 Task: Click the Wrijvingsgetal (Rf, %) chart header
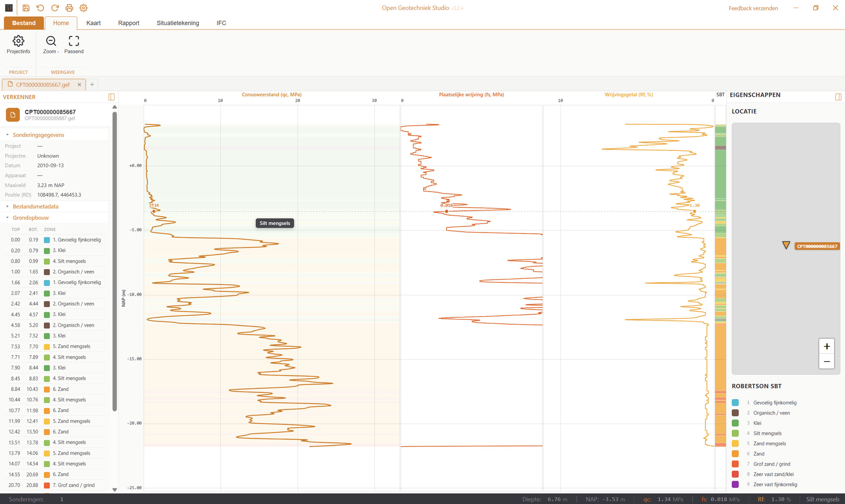(629, 95)
